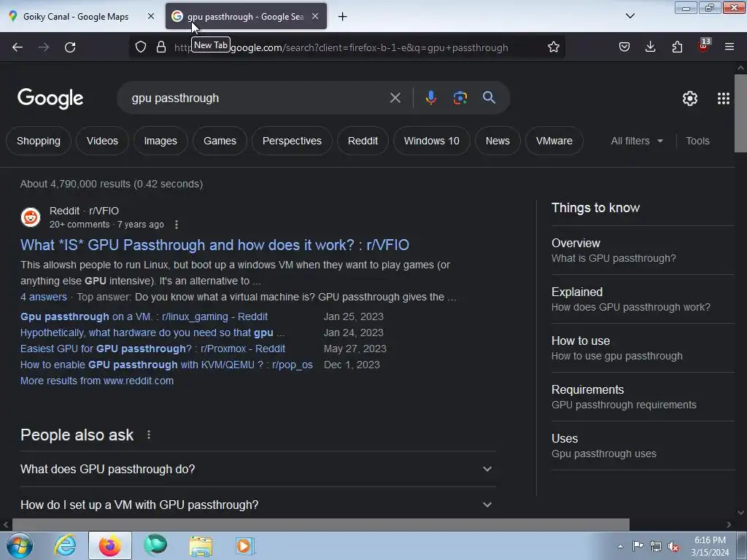The image size is (747, 560).
Task: Open more options dots for Reddit result
Action: pyautogui.click(x=177, y=225)
